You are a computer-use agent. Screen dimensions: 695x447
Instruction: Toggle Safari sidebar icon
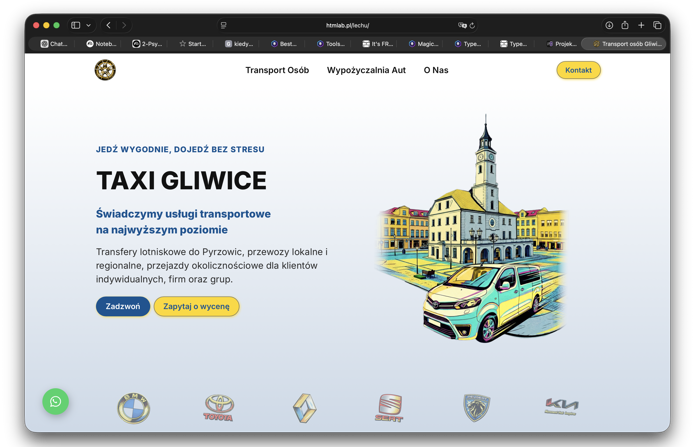pos(76,25)
